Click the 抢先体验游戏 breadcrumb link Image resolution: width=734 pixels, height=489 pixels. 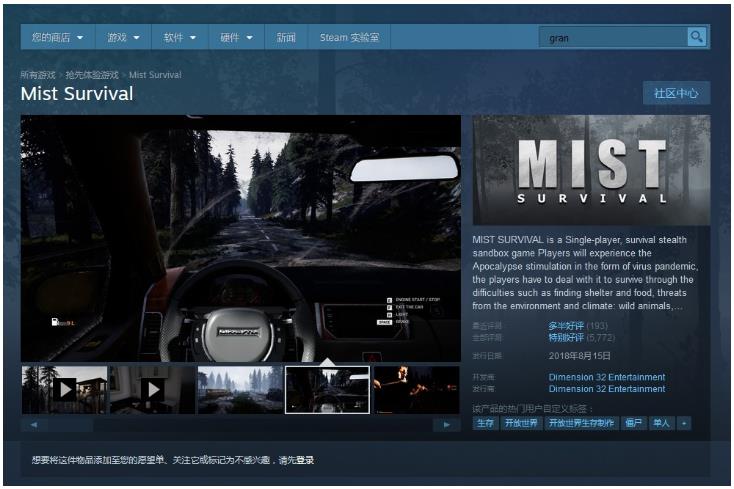pos(94,75)
